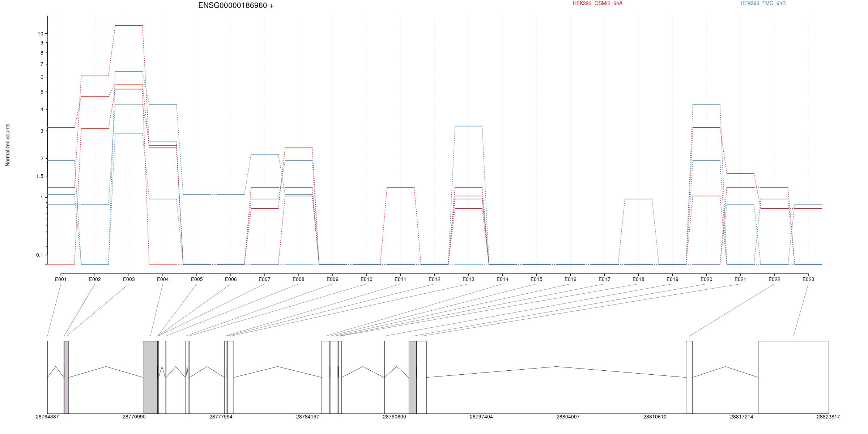Click the wide gray exon box near 28770990
868x434 pixels.
150,377
